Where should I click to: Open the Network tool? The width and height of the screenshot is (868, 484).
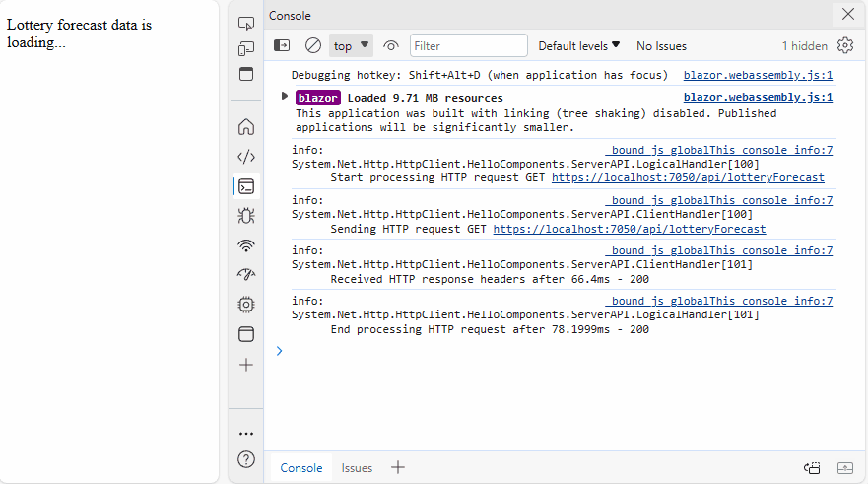point(246,245)
